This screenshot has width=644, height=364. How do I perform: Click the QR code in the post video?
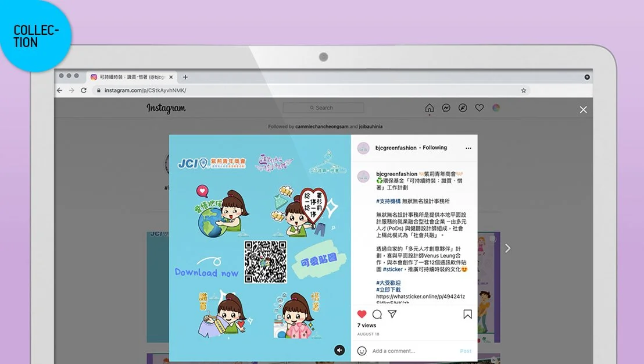point(265,262)
